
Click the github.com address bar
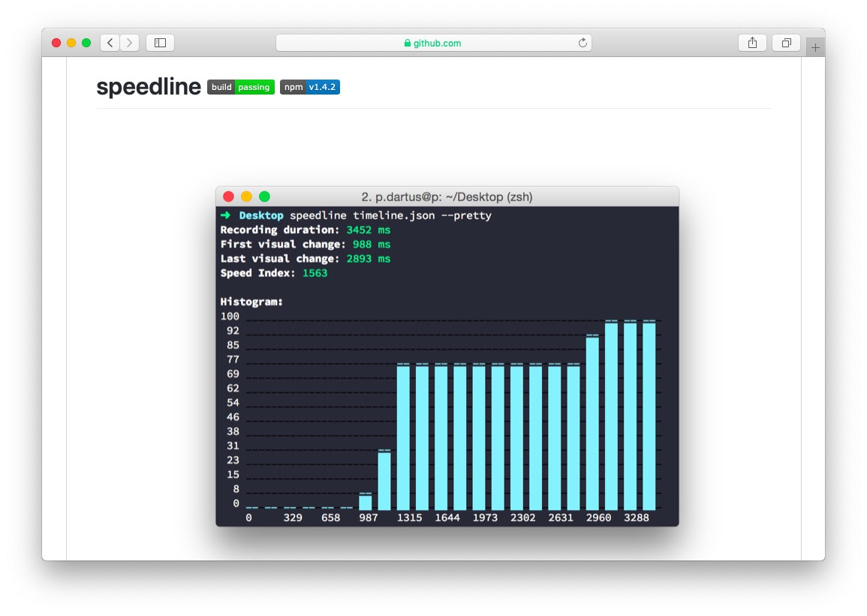tap(434, 43)
